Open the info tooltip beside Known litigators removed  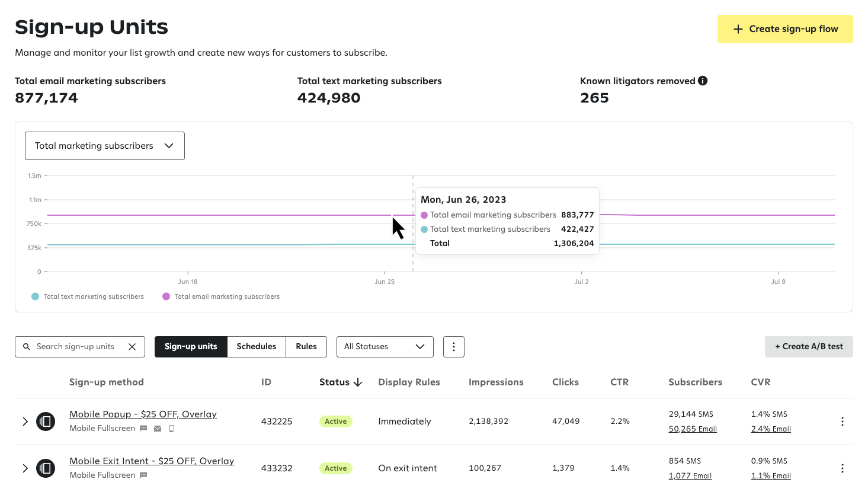[x=703, y=80]
